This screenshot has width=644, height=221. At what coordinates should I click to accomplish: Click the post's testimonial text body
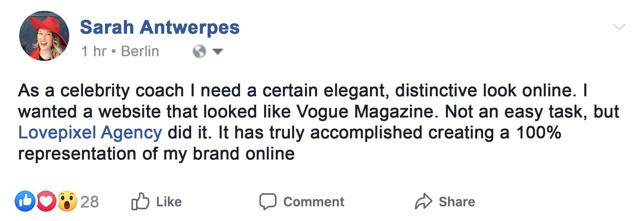tap(298, 112)
